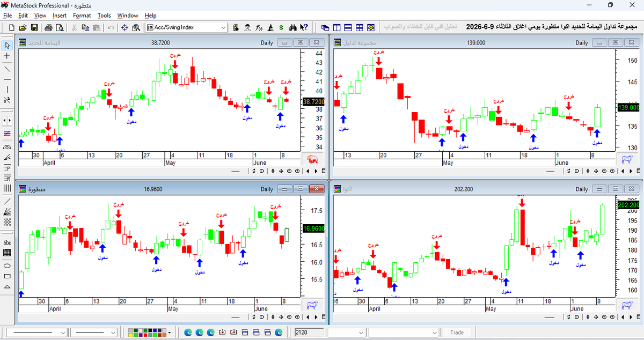This screenshot has height=340, width=644.
Task: Click Daily periodicity on the 139.000 chart
Action: pyautogui.click(x=582, y=42)
